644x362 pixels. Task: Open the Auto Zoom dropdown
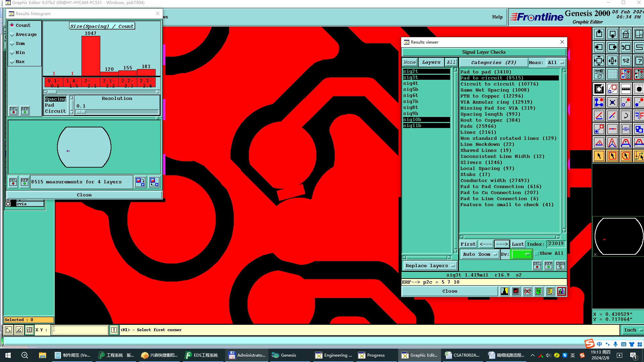(x=480, y=254)
